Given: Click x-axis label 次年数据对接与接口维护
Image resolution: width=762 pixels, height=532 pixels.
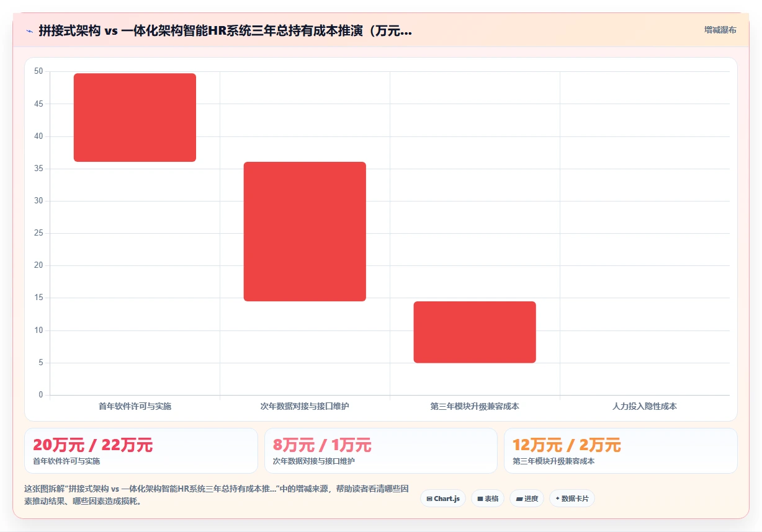Looking at the screenshot, I should click(x=305, y=407).
